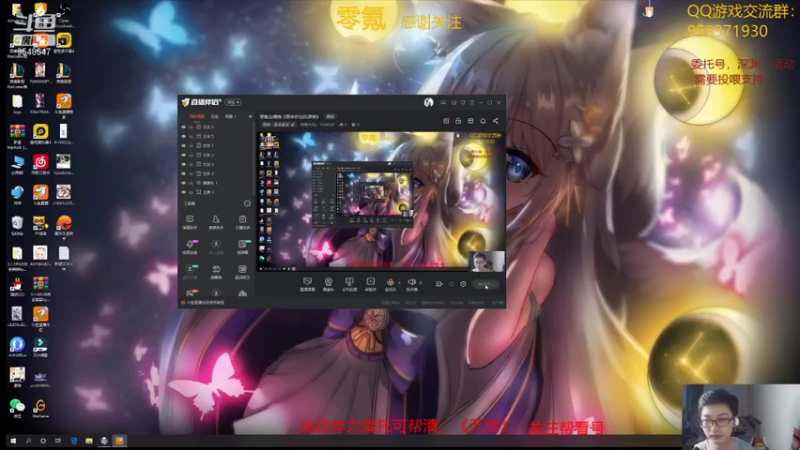Image resolution: width=800 pixels, height=450 pixels.
Task: Expand the microphone options arrow
Action: (399, 283)
